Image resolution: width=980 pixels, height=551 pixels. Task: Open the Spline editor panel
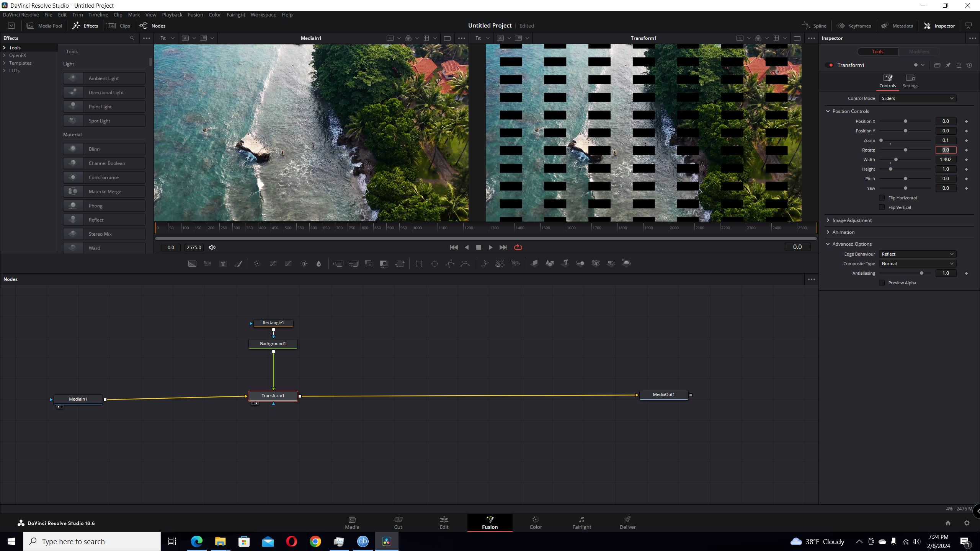[x=814, y=26]
